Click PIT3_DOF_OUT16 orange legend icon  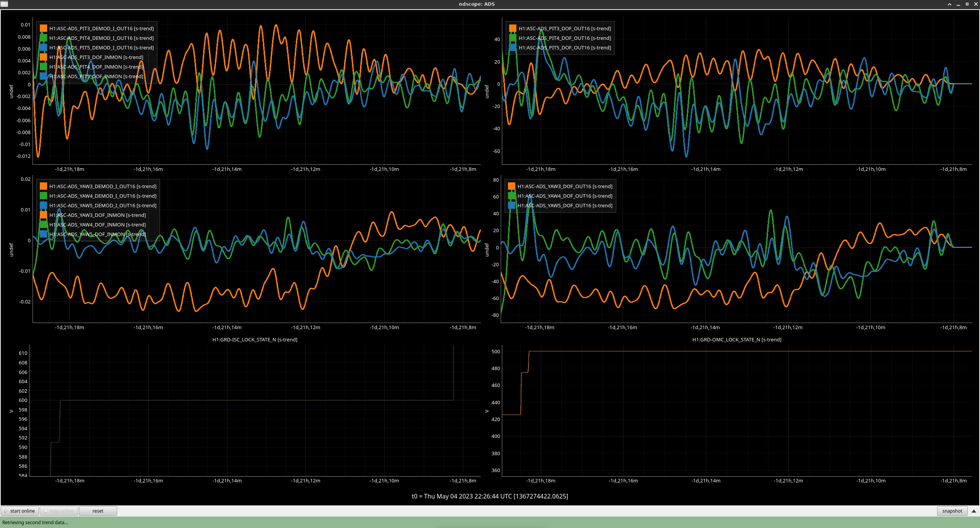[x=513, y=28]
